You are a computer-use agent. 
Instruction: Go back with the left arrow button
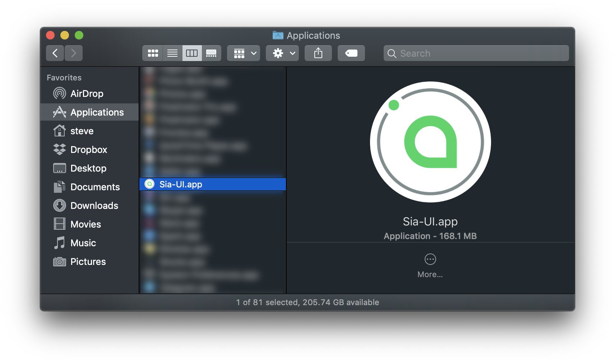pyautogui.click(x=55, y=53)
